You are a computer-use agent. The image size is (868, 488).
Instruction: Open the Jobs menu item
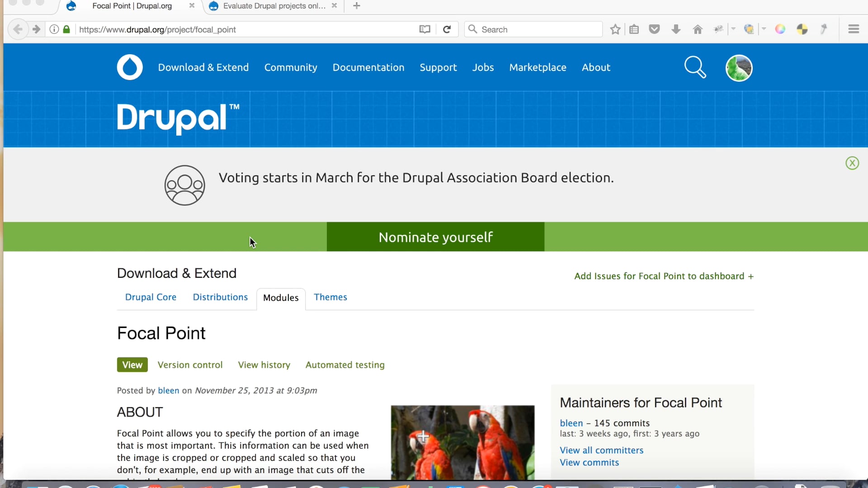(483, 67)
